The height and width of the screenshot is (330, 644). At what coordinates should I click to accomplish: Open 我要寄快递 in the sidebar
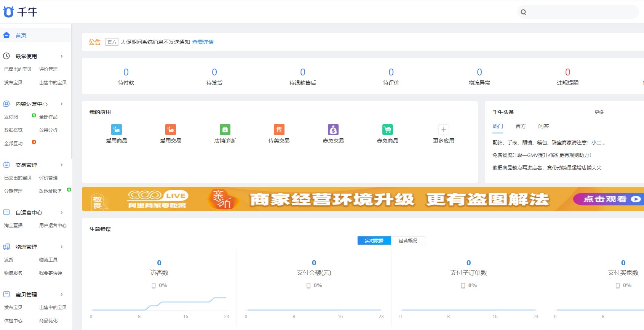tap(51, 273)
